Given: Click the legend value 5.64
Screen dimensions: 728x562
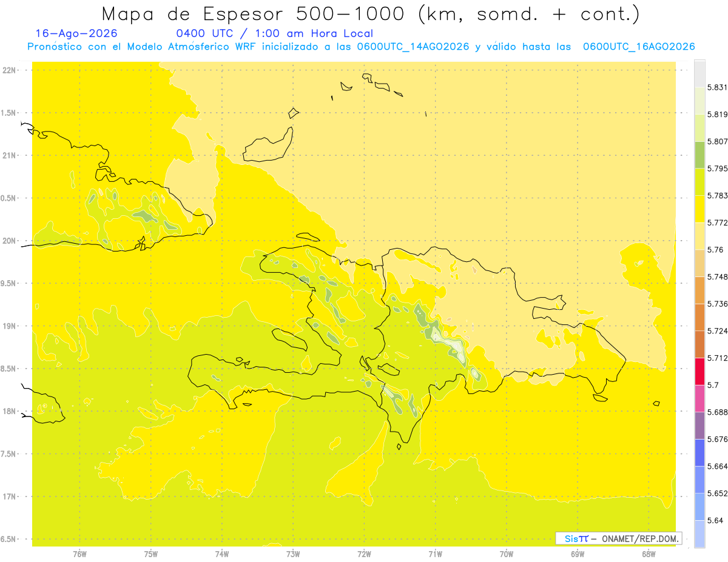Looking at the screenshot, I should (715, 520).
